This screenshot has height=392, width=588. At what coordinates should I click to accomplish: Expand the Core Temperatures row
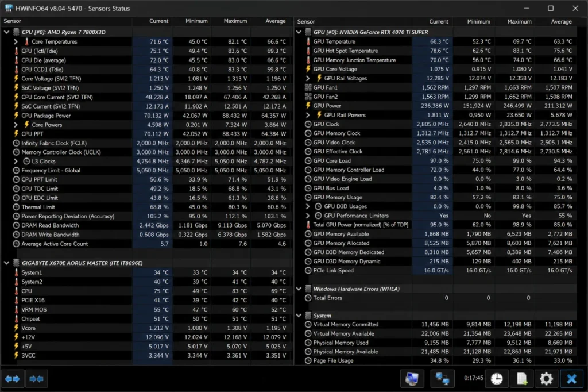click(x=16, y=41)
